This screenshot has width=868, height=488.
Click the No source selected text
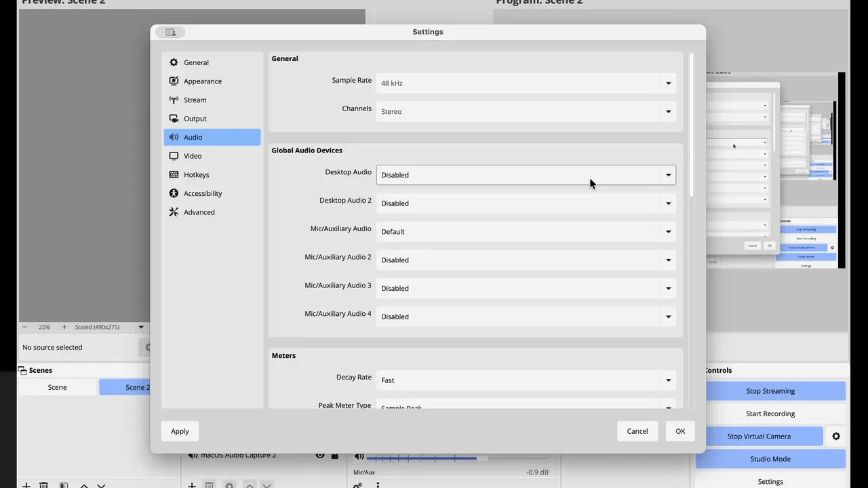click(52, 347)
